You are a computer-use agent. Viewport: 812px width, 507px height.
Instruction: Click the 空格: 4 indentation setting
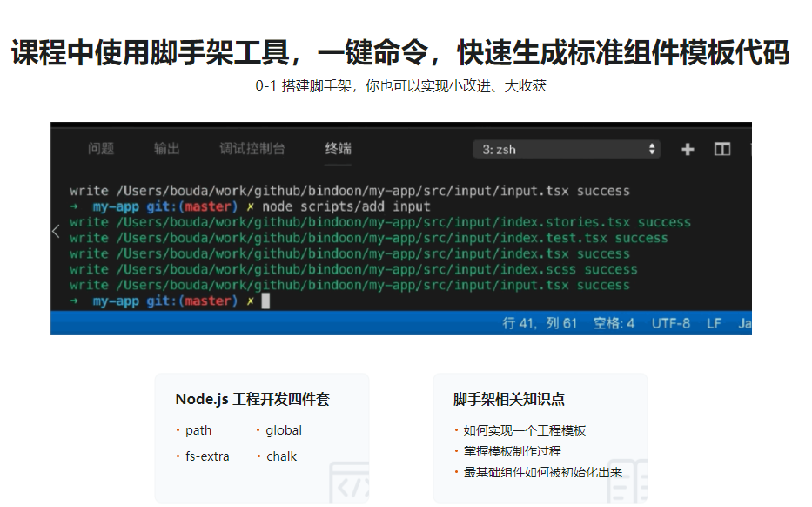click(x=614, y=323)
